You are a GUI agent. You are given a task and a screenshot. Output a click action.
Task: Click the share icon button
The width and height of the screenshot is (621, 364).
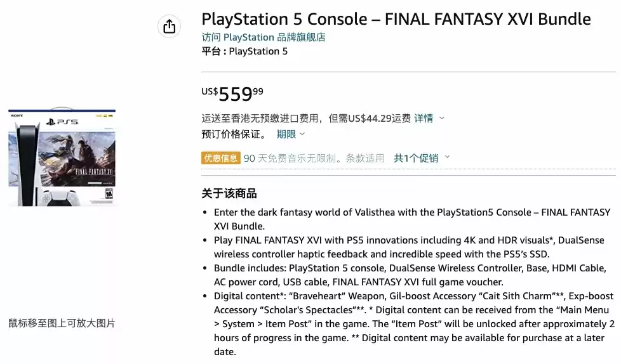point(169,26)
